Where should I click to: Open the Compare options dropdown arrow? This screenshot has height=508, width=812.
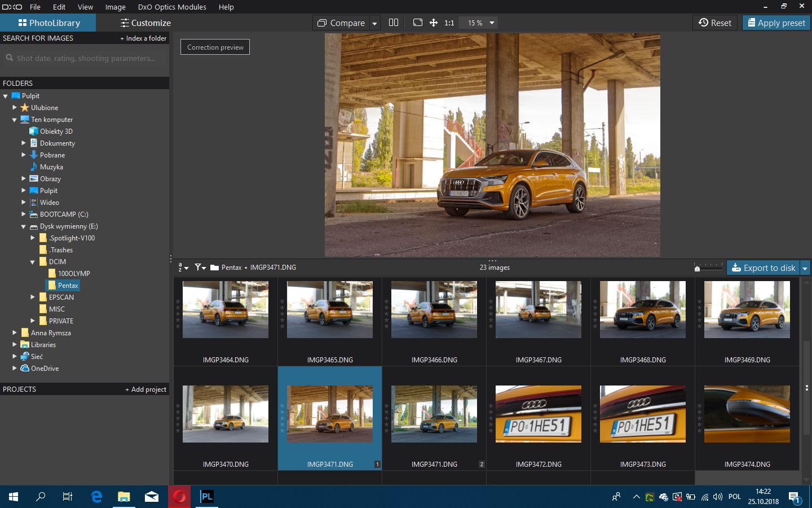(x=374, y=23)
